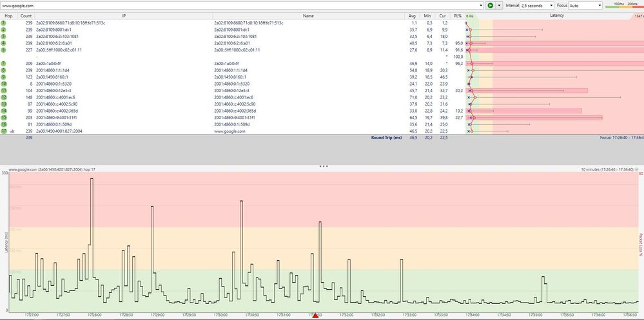
Task: Select the hop 4 green circle icon
Action: (x=4, y=43)
